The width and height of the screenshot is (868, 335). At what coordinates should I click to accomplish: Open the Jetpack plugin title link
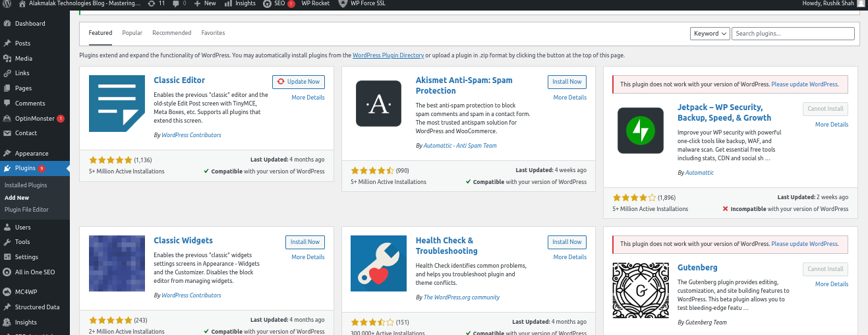724,113
